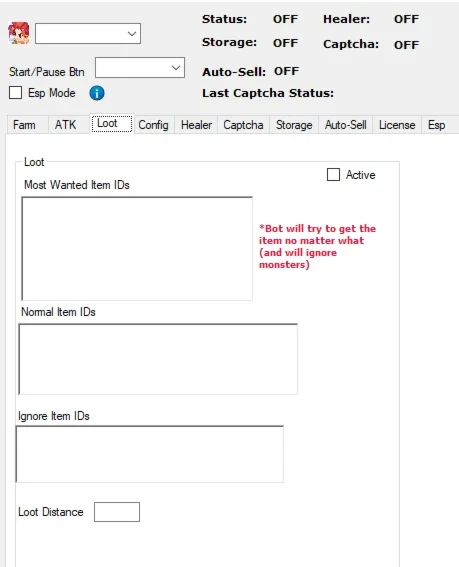459x567 pixels.
Task: Open the Captcha tab
Action: tap(243, 125)
